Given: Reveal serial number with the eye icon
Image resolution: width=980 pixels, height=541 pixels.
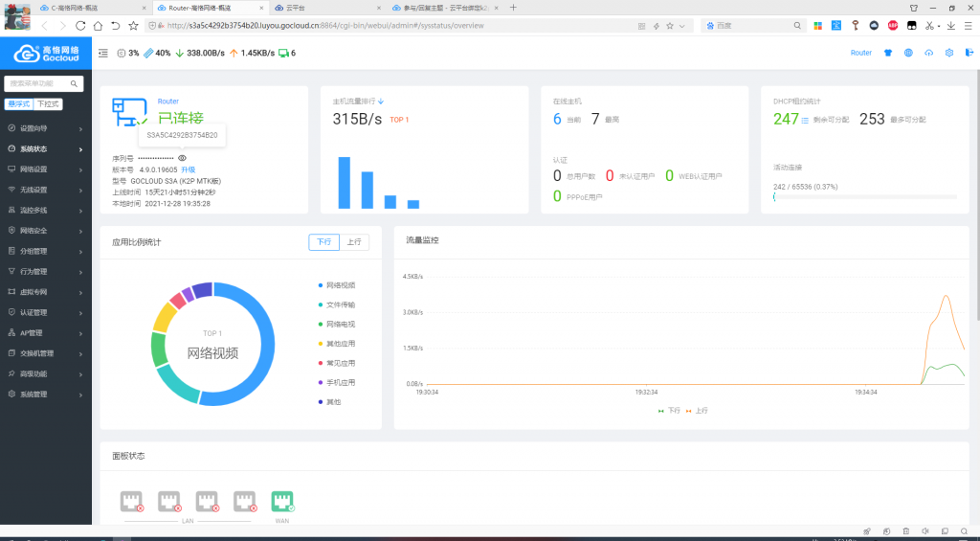Looking at the screenshot, I should pyautogui.click(x=182, y=158).
